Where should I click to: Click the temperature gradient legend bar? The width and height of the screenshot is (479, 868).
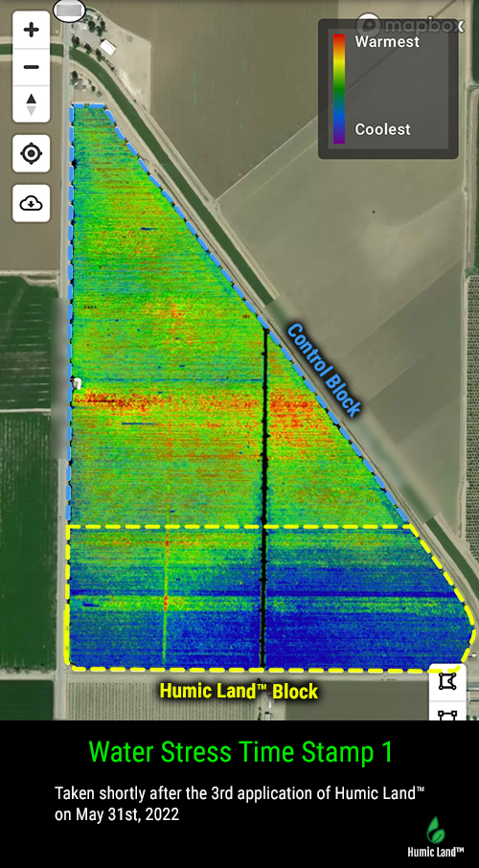(x=339, y=88)
